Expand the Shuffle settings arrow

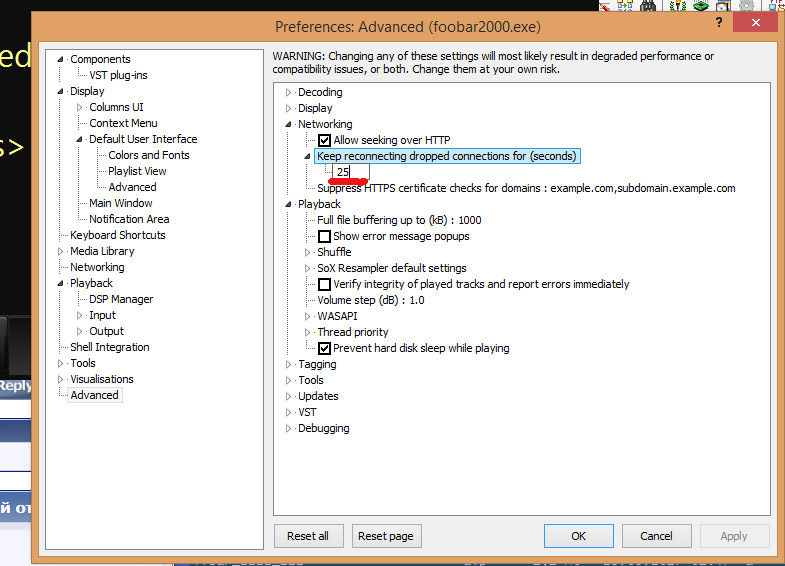307,252
